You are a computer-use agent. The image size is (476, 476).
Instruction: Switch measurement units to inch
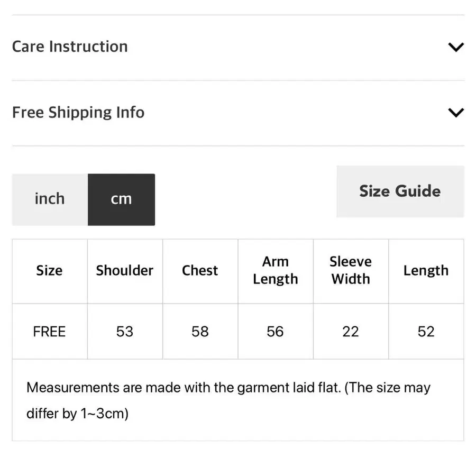(50, 199)
